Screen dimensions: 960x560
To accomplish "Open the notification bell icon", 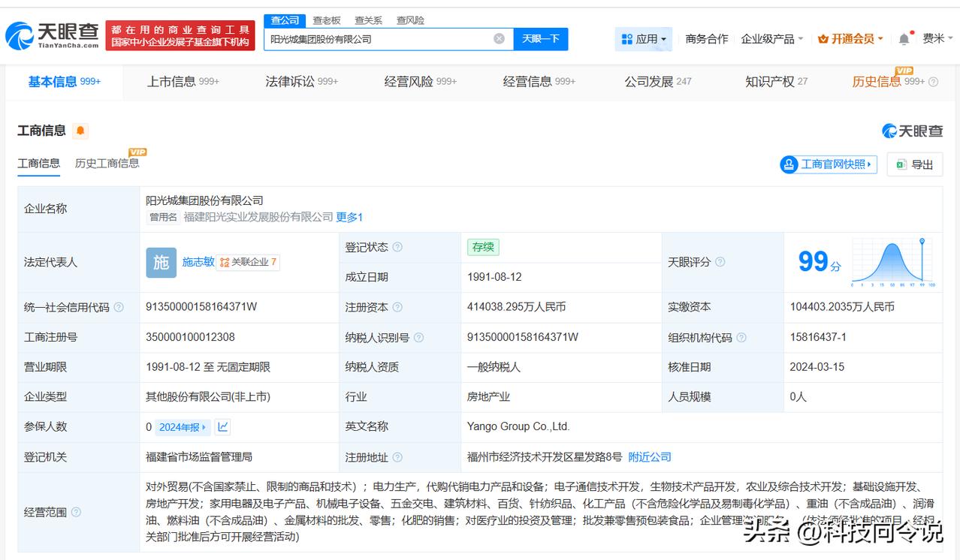I will coord(904,38).
